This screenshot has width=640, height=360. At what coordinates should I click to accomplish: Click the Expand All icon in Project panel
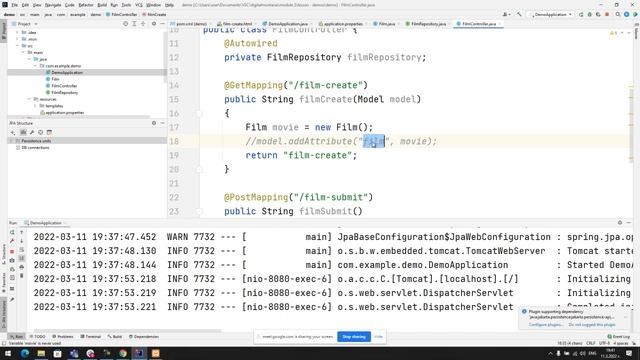click(134, 24)
